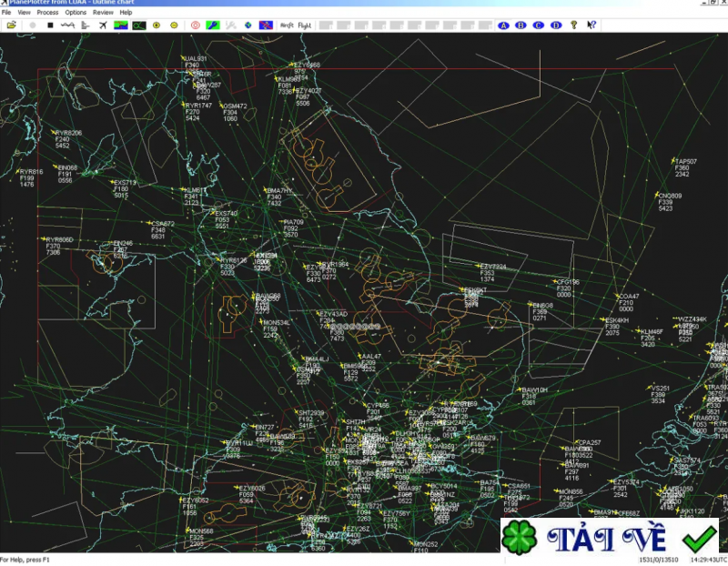Click the blue globe icon
Viewport: 728px width, 566px height.
click(248, 26)
